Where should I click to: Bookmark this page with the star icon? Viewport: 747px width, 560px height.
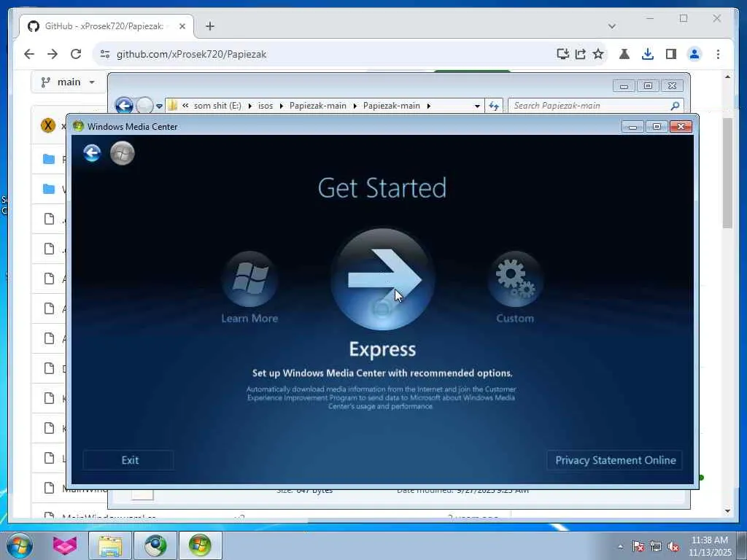(x=598, y=54)
